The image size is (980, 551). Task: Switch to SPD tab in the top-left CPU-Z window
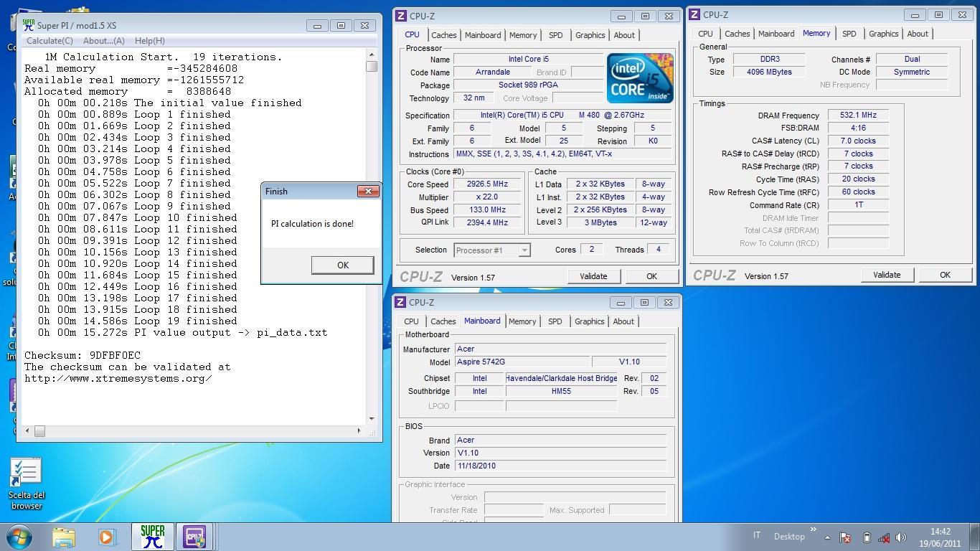coord(555,35)
